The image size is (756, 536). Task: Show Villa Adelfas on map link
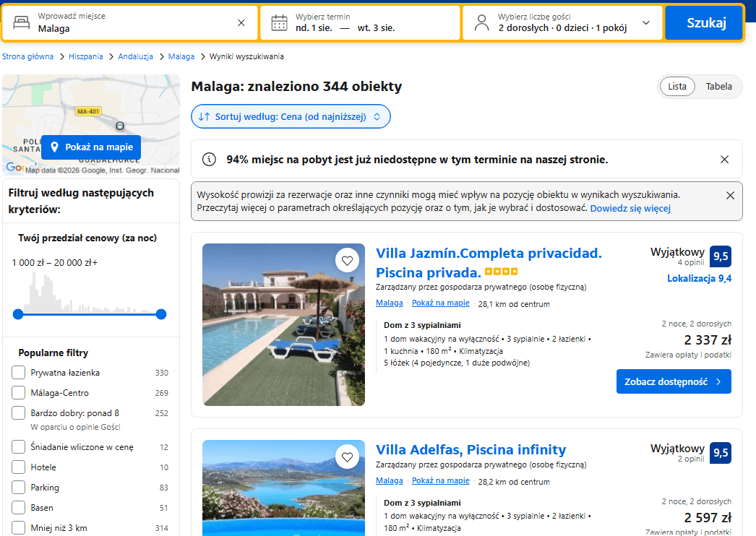click(x=441, y=480)
